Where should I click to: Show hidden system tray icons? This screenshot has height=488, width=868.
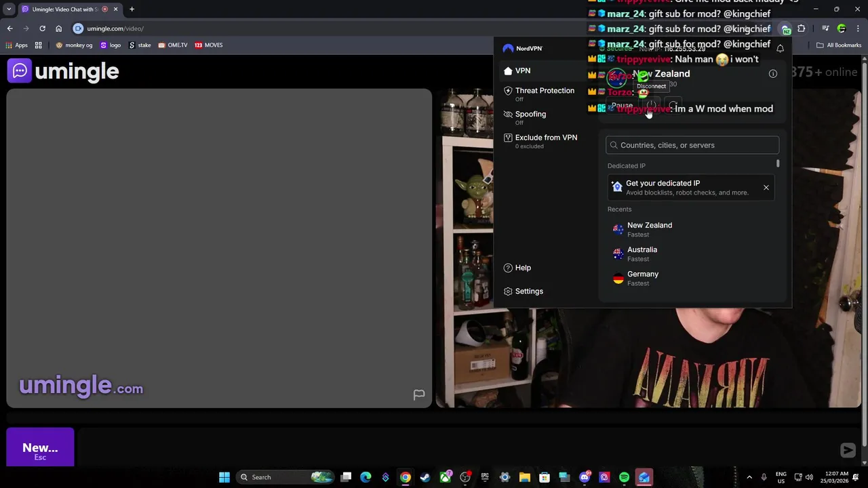pos(749,477)
